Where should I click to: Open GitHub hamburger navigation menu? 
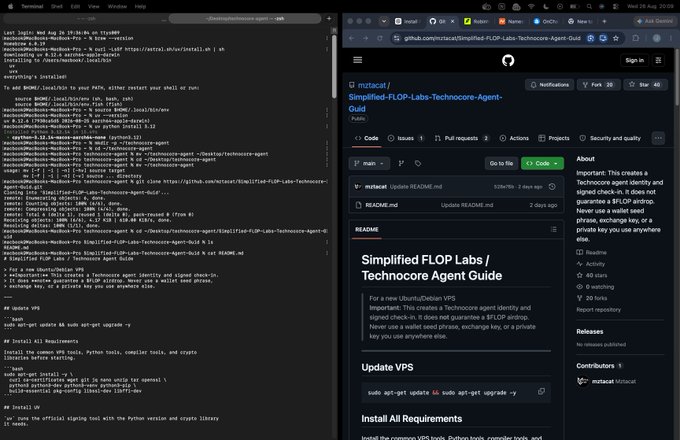pos(357,60)
